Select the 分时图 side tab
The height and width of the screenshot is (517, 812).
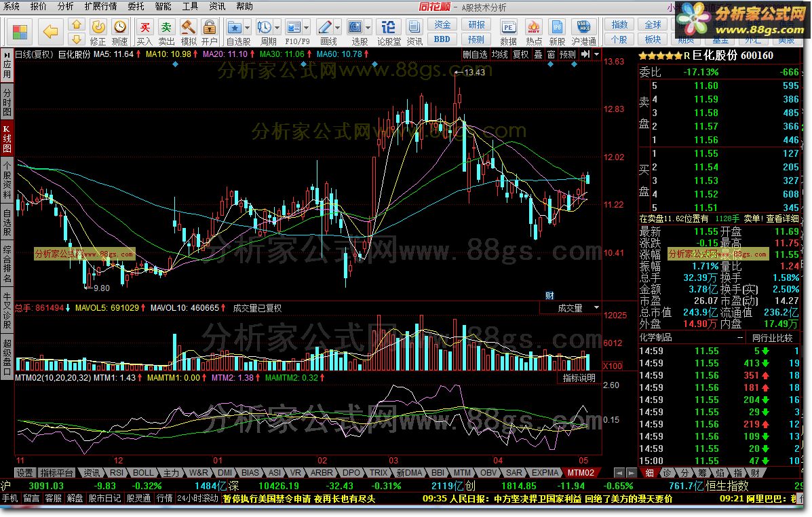7,102
